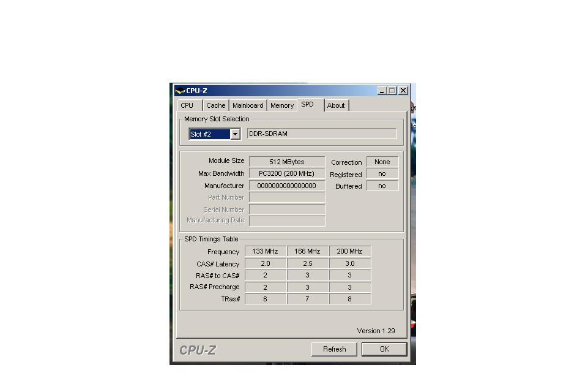Viewport: 588px width, 381px height.
Task: Click the maximize button in CPU-Z title bar
Action: click(x=392, y=91)
